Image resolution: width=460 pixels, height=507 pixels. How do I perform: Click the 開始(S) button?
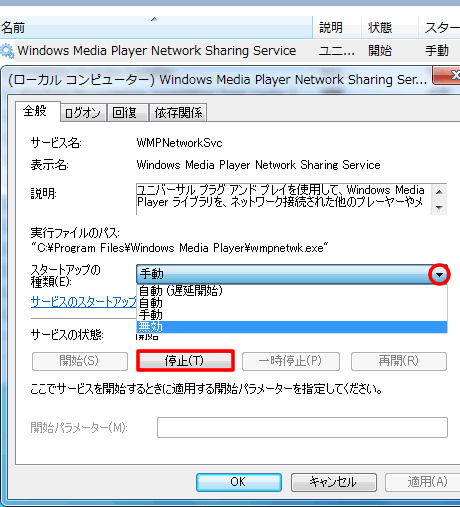[x=80, y=361]
